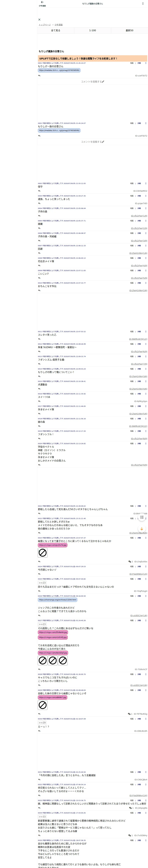Open poster ID FVaSRWrx(1/4) on post 0024
This screenshot has width=148, height=868.
[138, 574]
